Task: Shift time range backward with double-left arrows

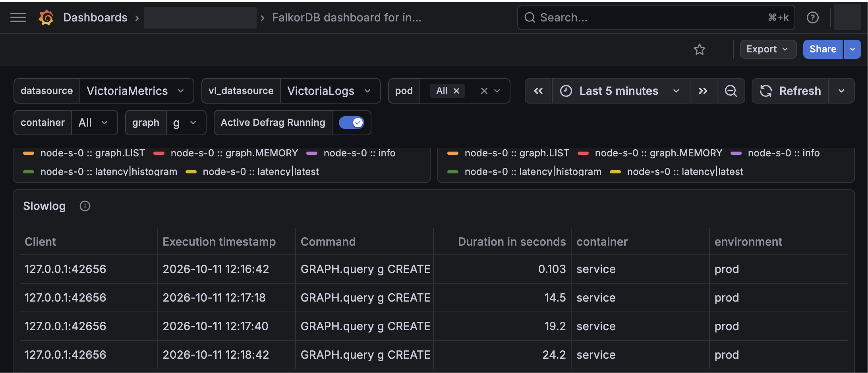Action: (538, 91)
